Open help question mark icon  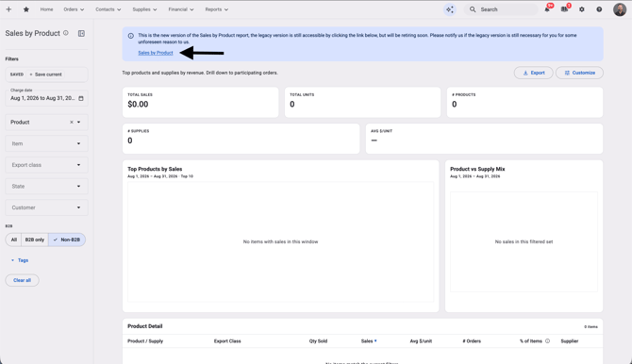click(599, 9)
